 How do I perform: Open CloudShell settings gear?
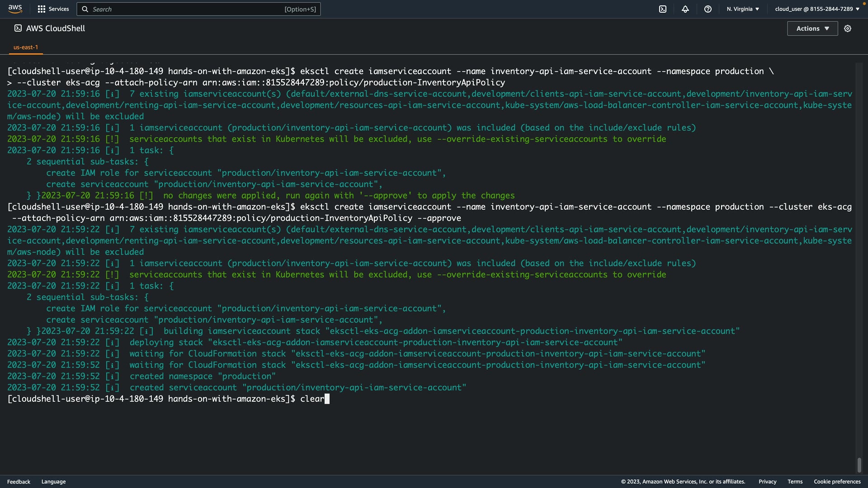[848, 28]
